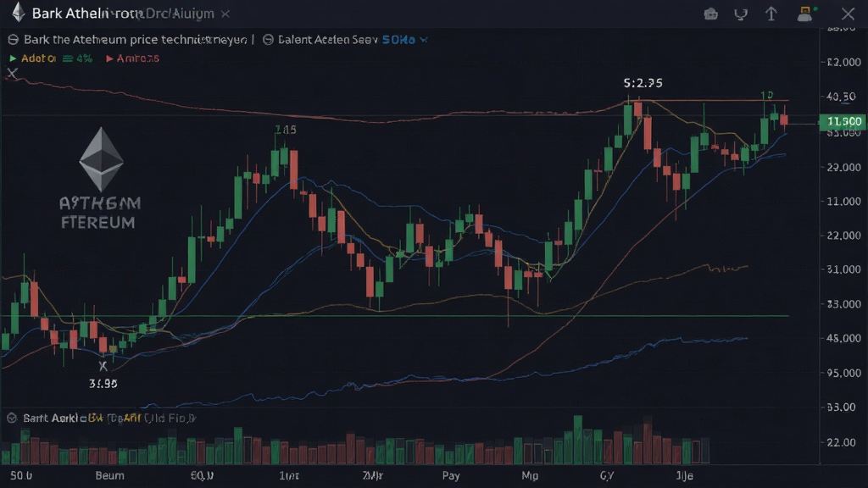Dismiss legend with X below Adat indicator

pyautogui.click(x=12, y=73)
